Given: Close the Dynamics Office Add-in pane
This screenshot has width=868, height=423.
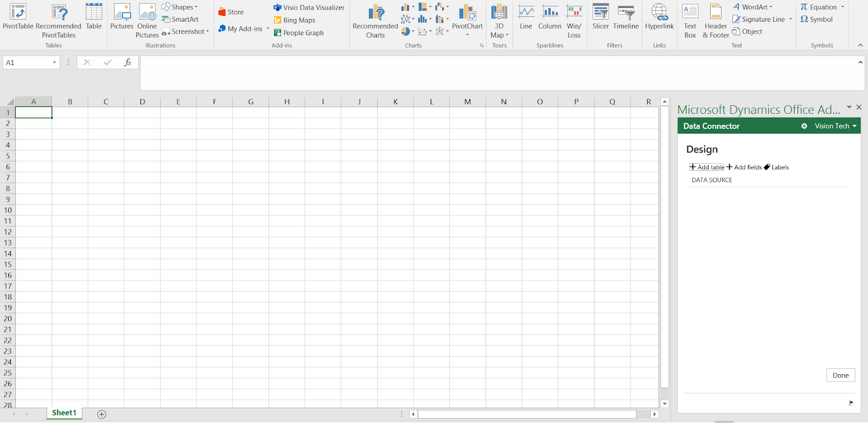Looking at the screenshot, I should (859, 107).
